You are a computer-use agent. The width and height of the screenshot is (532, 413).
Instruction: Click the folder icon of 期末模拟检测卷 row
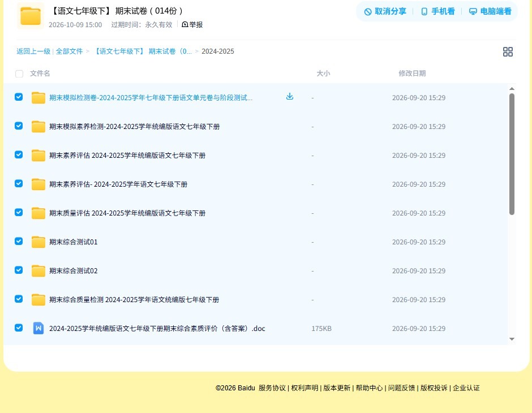(x=38, y=98)
